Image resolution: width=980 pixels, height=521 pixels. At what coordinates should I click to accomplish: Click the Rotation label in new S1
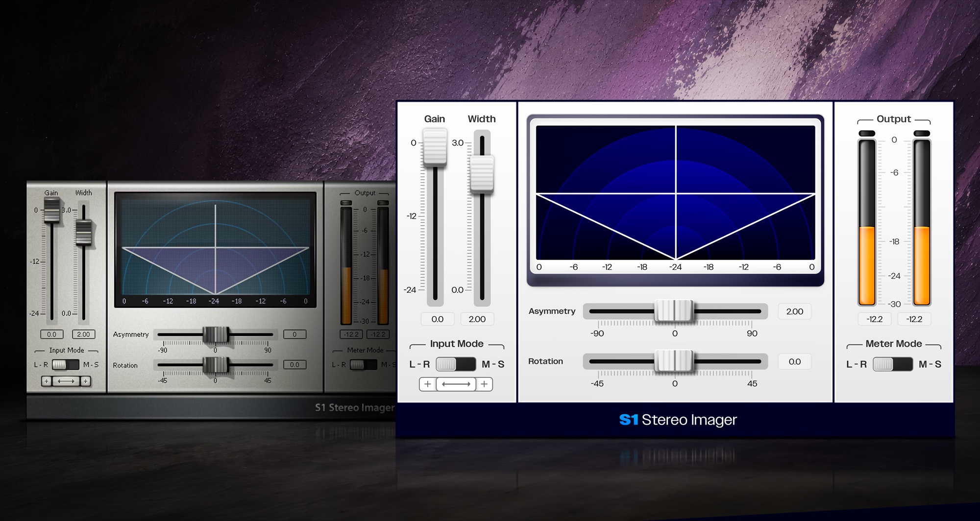[545, 361]
